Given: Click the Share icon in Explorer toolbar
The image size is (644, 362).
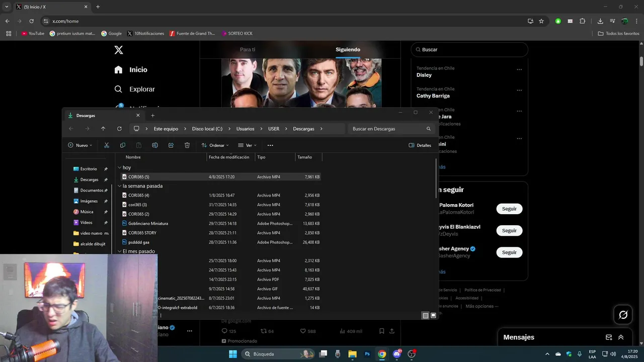Looking at the screenshot, I should (171, 145).
